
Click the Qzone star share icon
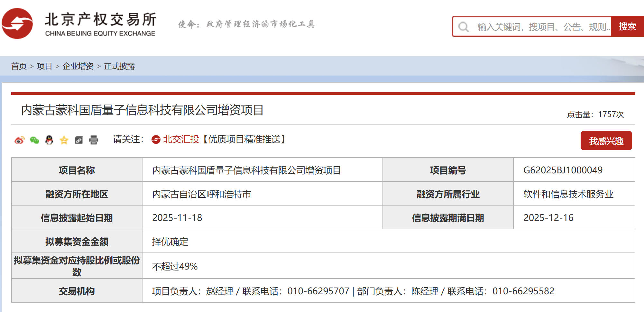click(64, 140)
